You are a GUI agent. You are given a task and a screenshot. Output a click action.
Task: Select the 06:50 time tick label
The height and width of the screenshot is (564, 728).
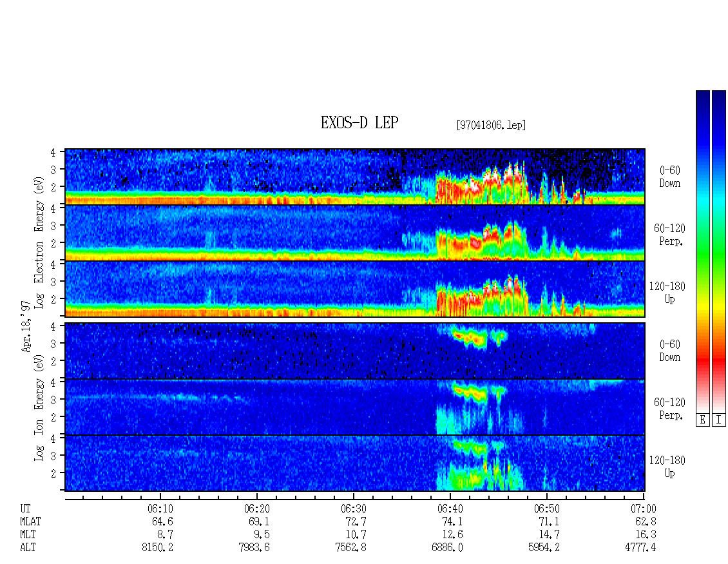click(546, 509)
